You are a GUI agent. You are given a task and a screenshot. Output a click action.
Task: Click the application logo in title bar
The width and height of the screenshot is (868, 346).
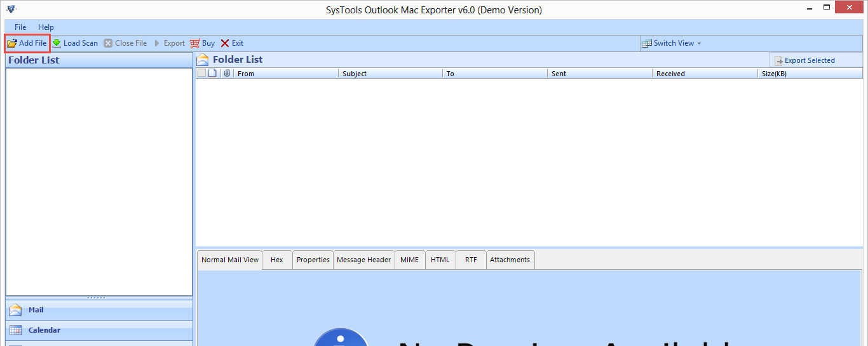pyautogui.click(x=11, y=10)
